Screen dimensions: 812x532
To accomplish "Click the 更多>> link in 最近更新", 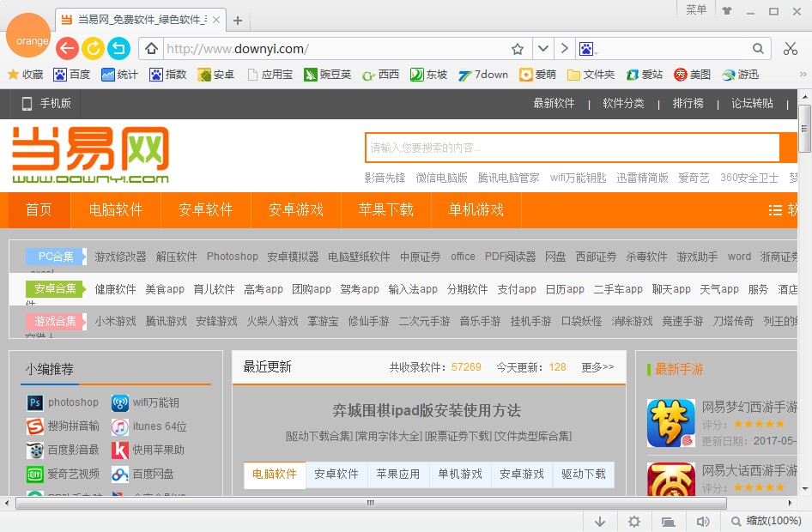I will (x=600, y=366).
